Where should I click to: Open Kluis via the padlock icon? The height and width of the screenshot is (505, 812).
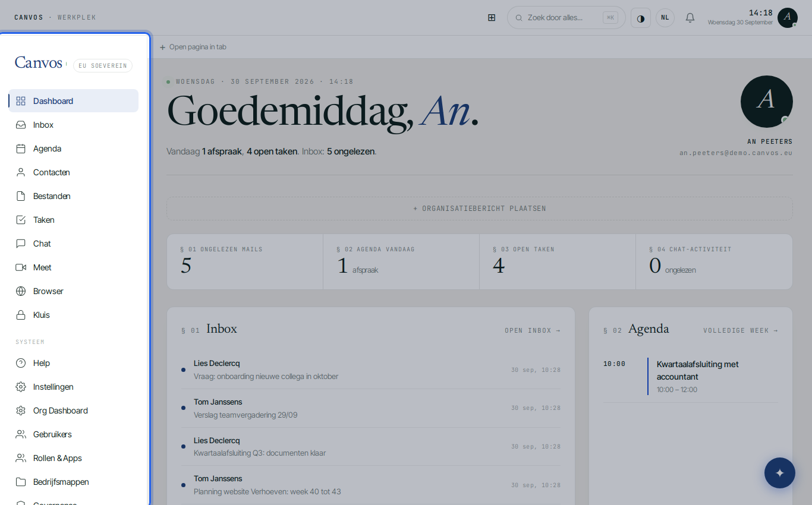[21, 315]
